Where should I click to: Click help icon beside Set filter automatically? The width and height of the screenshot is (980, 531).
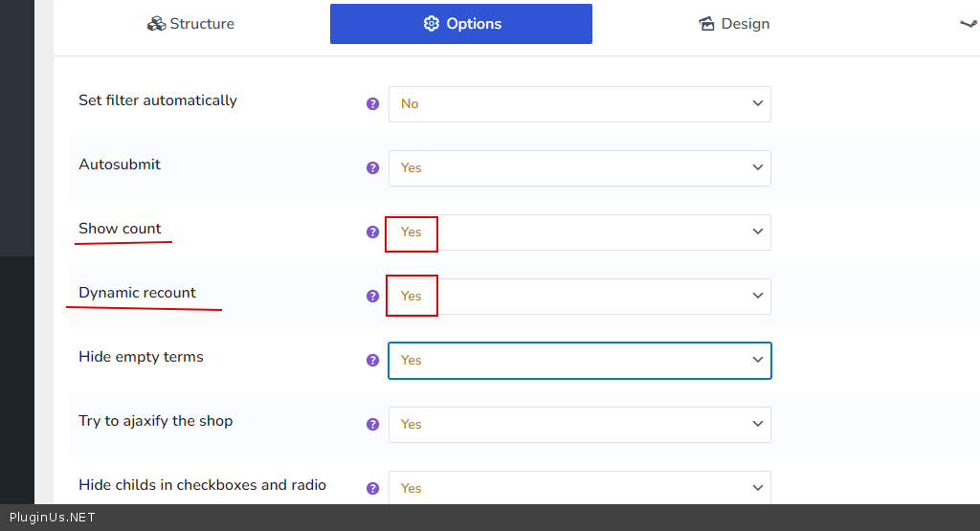click(373, 104)
